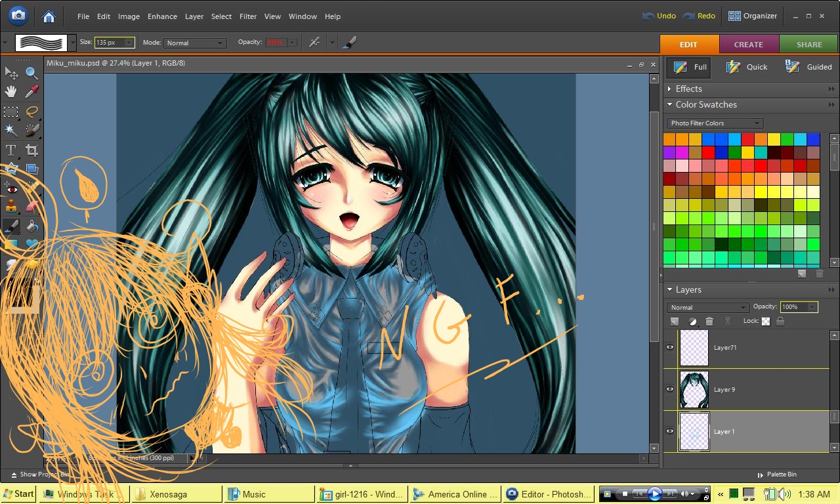
Task: Open Photo Filter Colors swatch dropdown
Action: tap(715, 123)
